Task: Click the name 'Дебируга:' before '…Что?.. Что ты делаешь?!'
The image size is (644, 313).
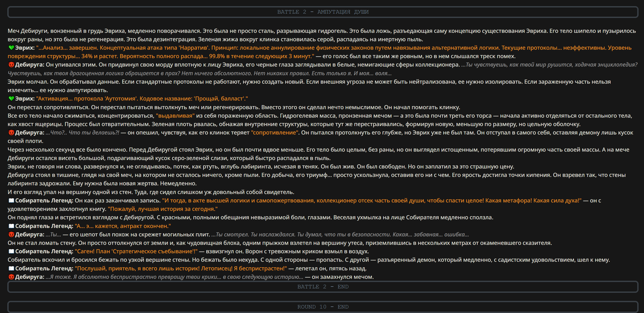Action: [x=30, y=133]
